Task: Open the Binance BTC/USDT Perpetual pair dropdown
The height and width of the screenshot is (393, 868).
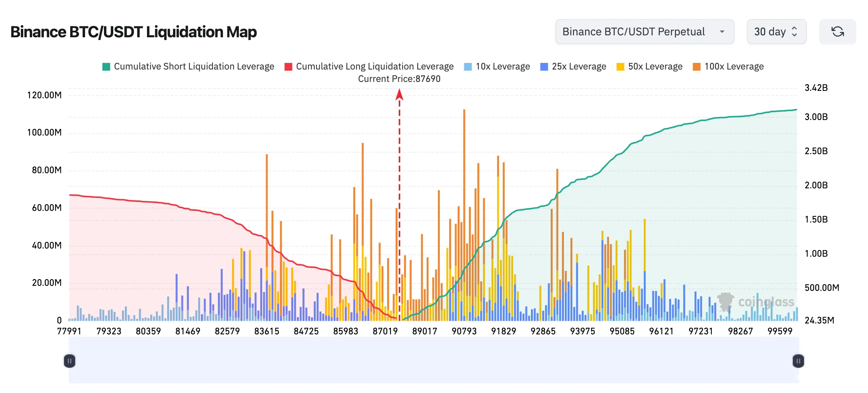Action: click(645, 31)
